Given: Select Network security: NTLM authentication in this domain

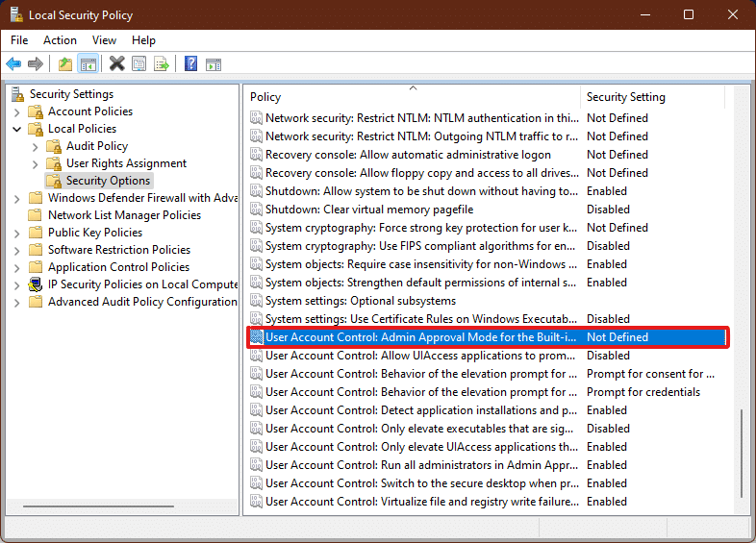Looking at the screenshot, I should point(488,118).
